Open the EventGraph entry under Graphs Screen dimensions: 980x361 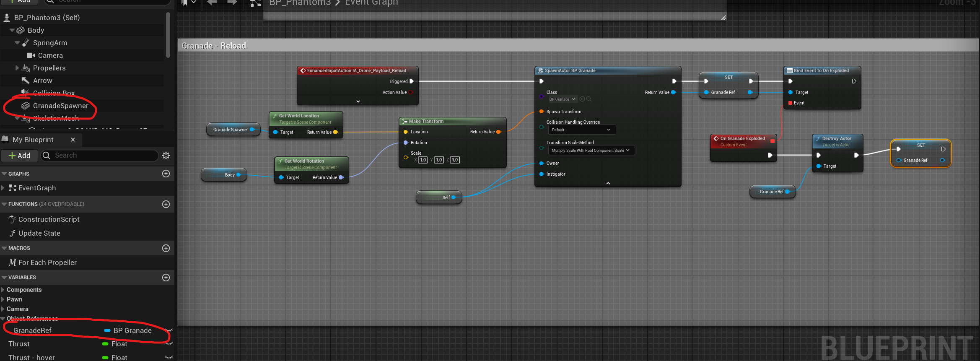click(37, 188)
